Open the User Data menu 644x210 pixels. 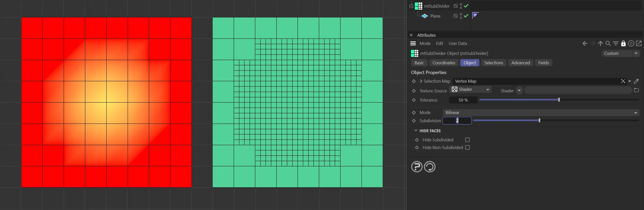point(458,43)
